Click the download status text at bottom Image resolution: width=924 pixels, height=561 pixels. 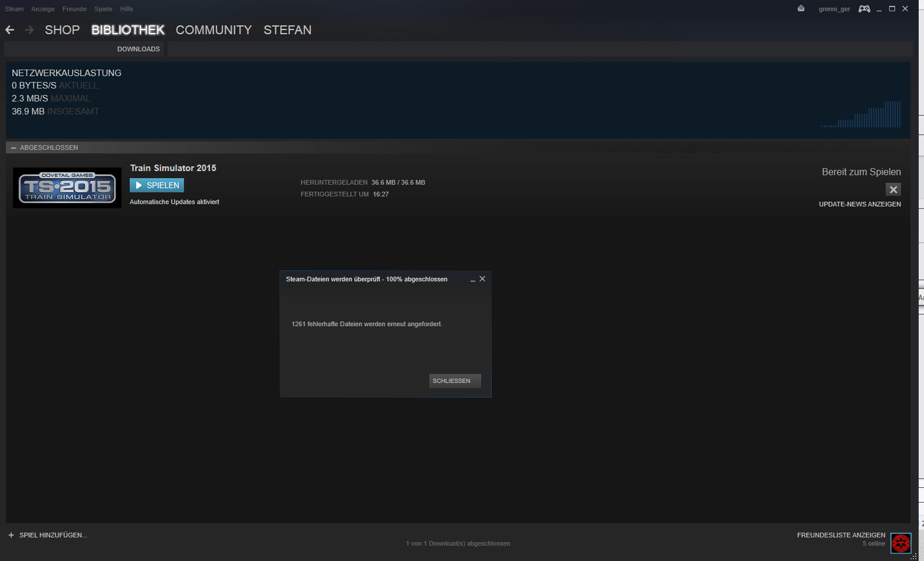click(458, 543)
